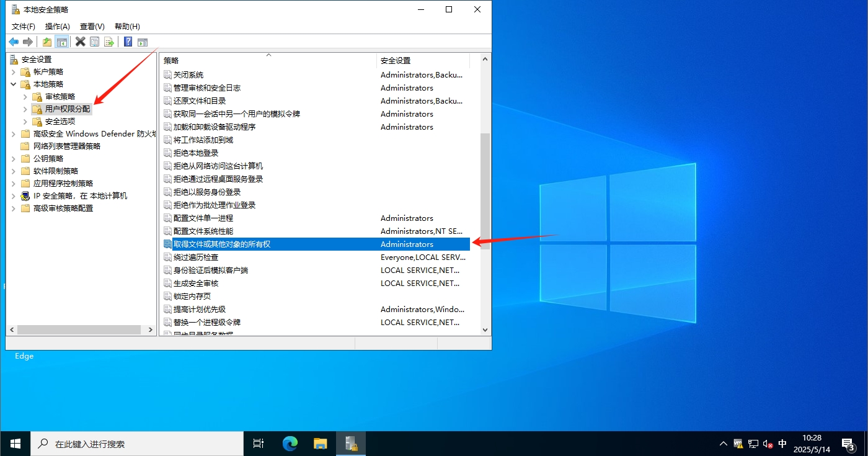This screenshot has height=456, width=868.
Task: Click the tree pane scroll-right arrow
Action: (151, 330)
